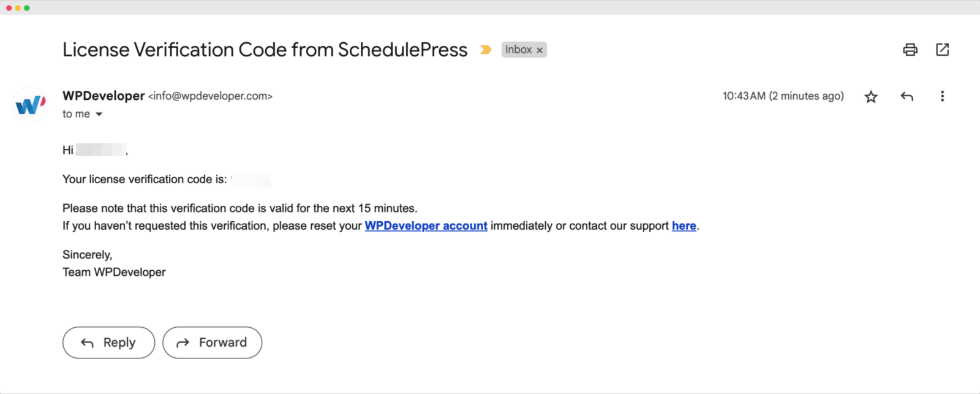Image resolution: width=980 pixels, height=394 pixels.
Task: Click the reply arrow icon
Action: pyautogui.click(x=907, y=96)
